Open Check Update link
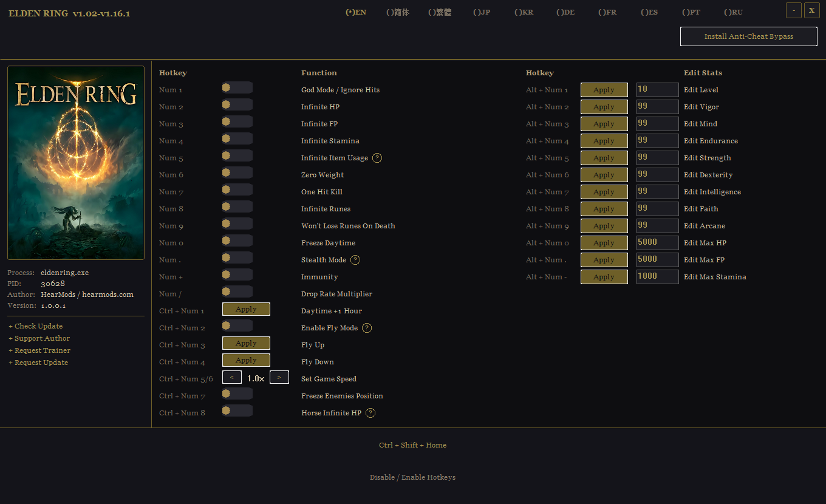826x504 pixels. 36,326
